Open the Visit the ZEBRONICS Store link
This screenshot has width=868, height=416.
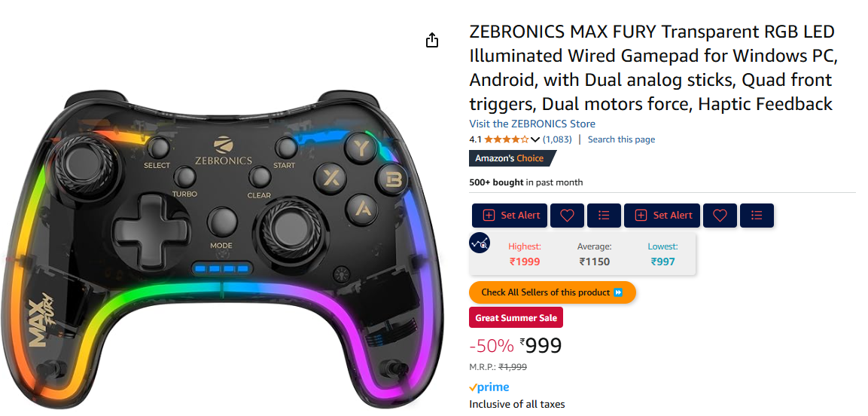click(x=532, y=124)
